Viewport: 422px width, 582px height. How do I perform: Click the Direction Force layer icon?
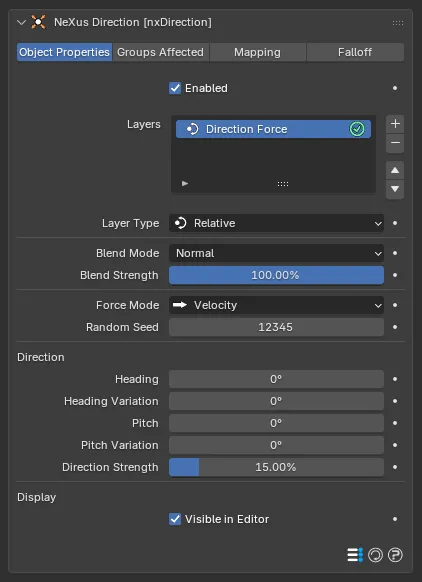(x=192, y=129)
